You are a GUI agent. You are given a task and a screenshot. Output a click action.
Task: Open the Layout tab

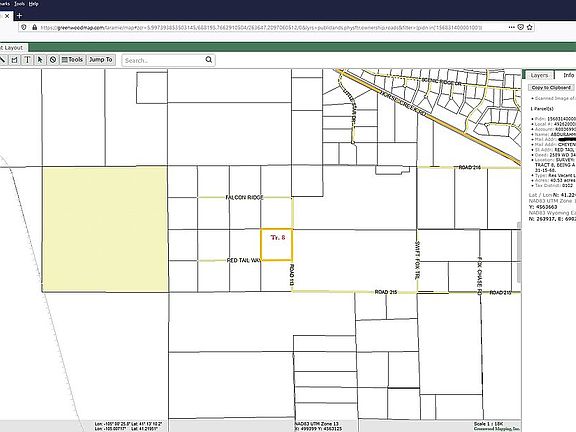[13, 48]
